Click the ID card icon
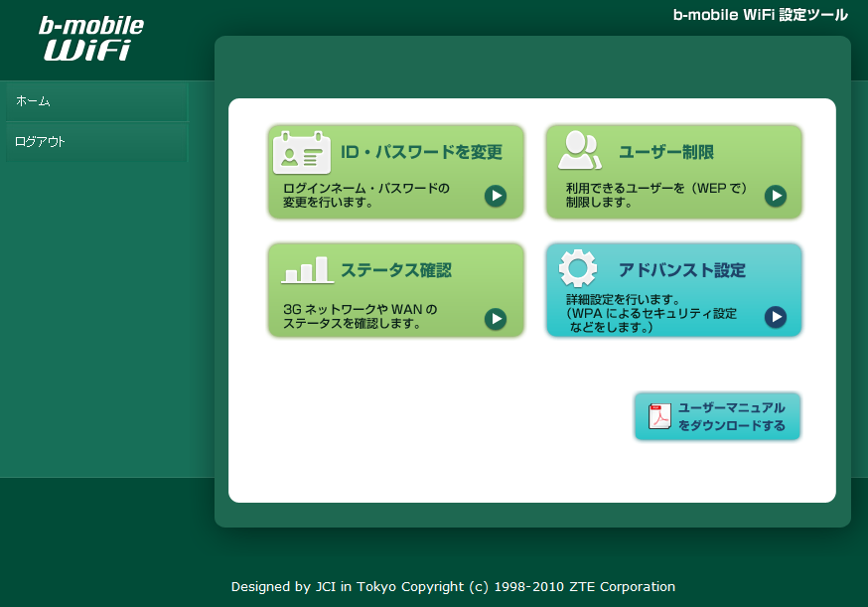This screenshot has height=607, width=868. click(x=302, y=153)
